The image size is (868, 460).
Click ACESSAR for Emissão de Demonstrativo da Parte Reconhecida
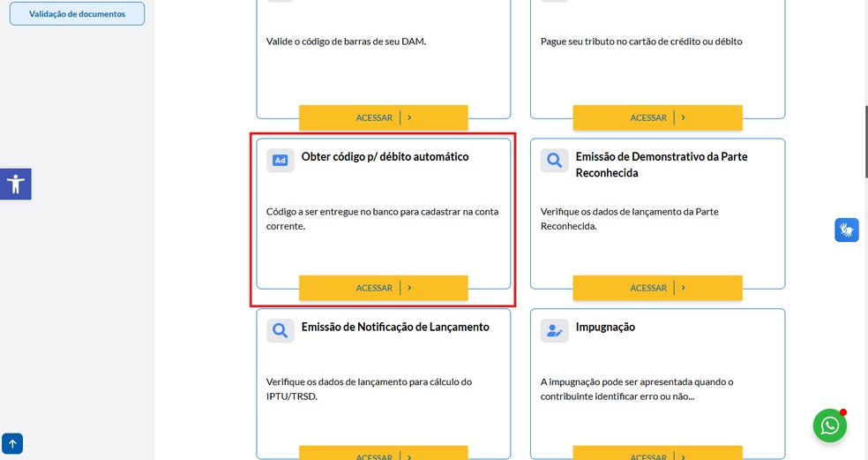tap(658, 288)
